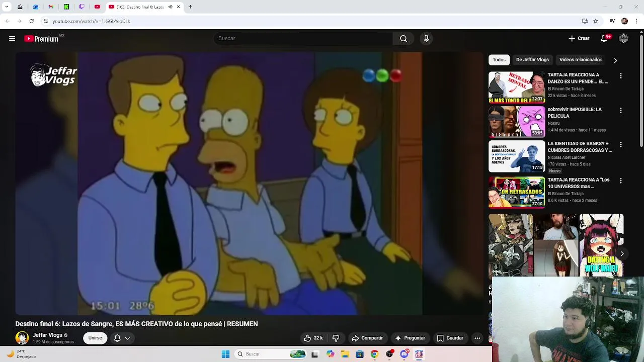Bookmark this page with the star icon
Viewport: 644px width, 362px height.
click(596, 21)
